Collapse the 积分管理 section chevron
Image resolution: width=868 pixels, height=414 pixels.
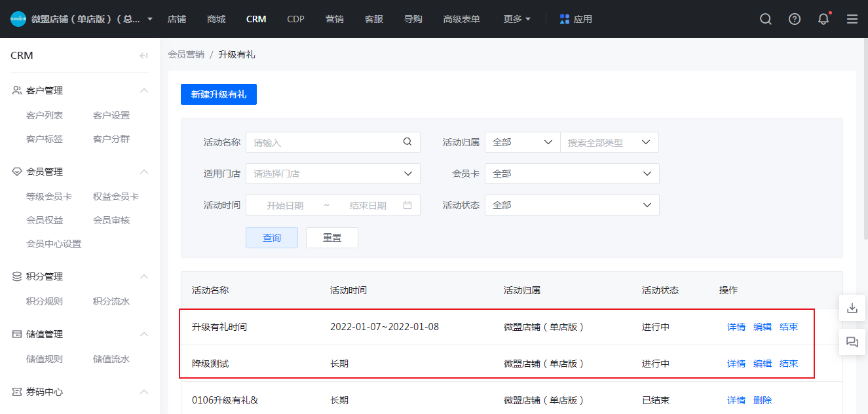144,276
